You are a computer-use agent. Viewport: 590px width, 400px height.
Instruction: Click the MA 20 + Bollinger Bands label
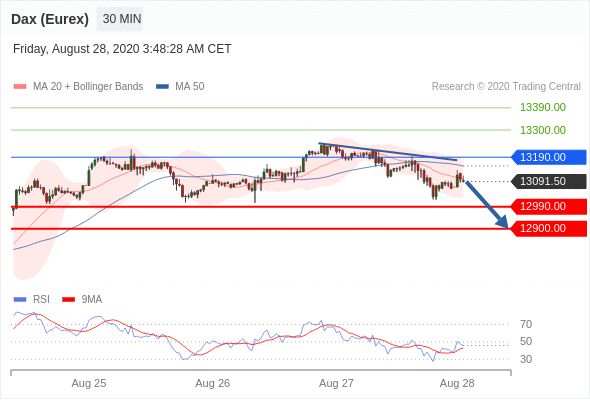pyautogui.click(x=88, y=87)
